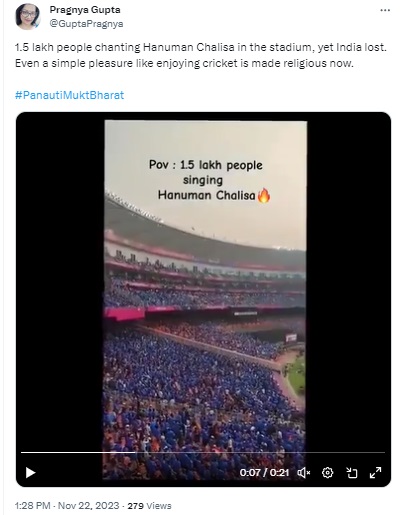Open hashtag #PanautiMuktBharat
The image size is (402, 515).
pyautogui.click(x=69, y=95)
